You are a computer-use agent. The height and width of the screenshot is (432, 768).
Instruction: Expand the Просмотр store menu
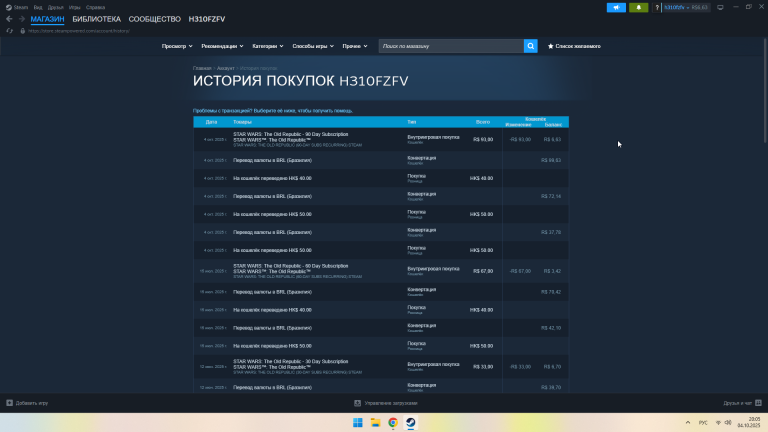coord(177,46)
